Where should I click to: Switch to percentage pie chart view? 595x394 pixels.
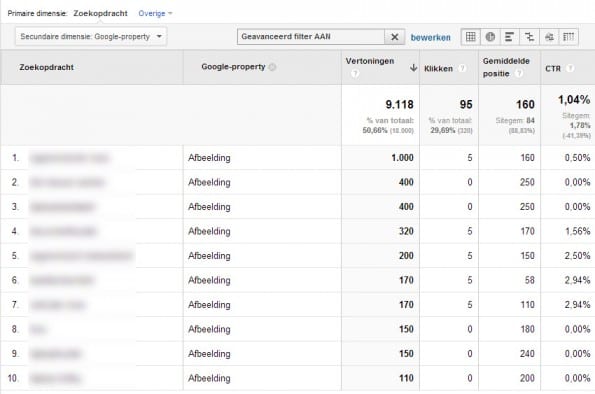tap(490, 37)
